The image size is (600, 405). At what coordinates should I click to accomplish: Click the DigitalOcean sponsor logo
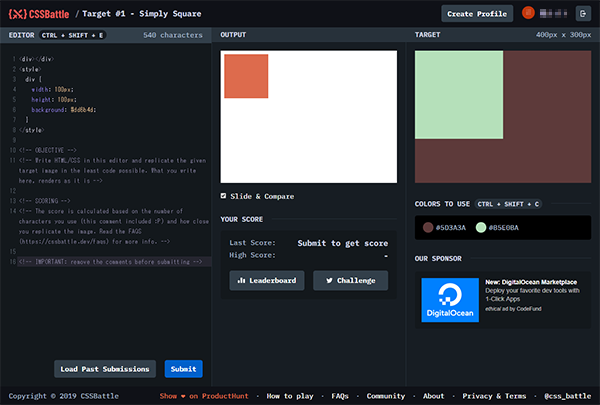coord(450,300)
